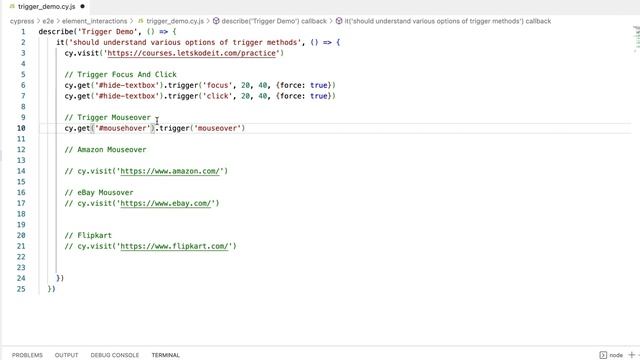
Task: Open describe('Trigger Demo') callback breadcrumb
Action: 274,21
